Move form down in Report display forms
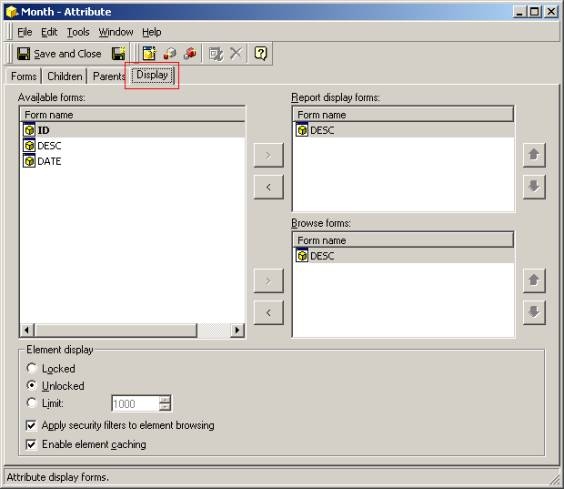Screen dimensions: 564x489 [534, 187]
